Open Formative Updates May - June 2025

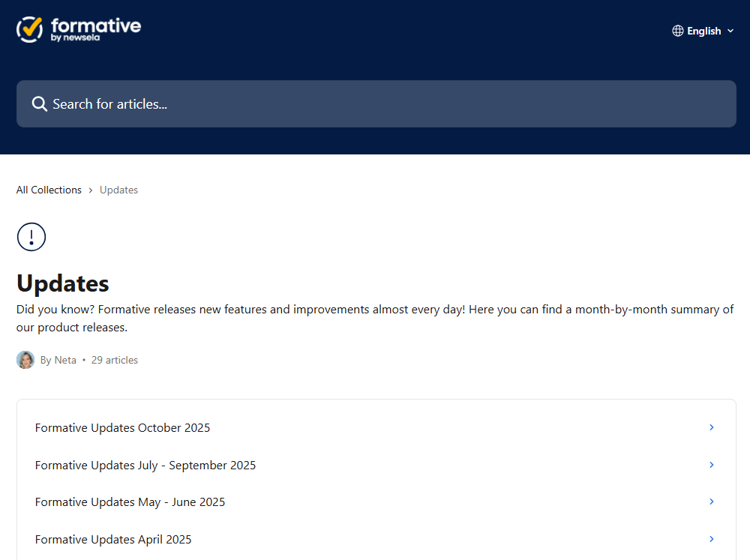[x=376, y=502]
